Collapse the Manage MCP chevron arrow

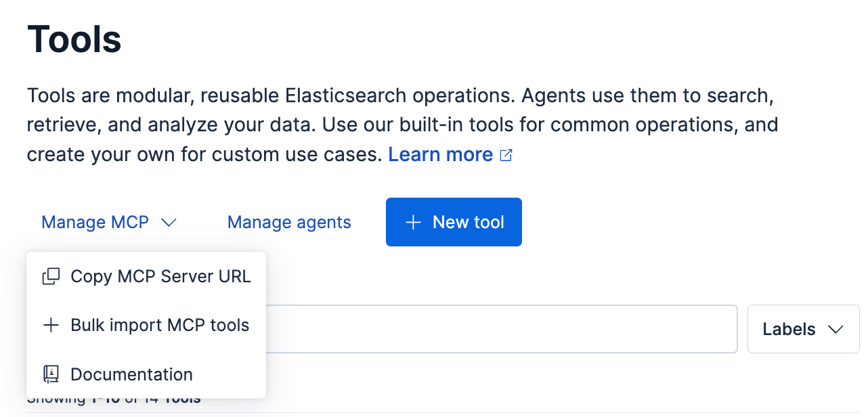click(x=169, y=222)
